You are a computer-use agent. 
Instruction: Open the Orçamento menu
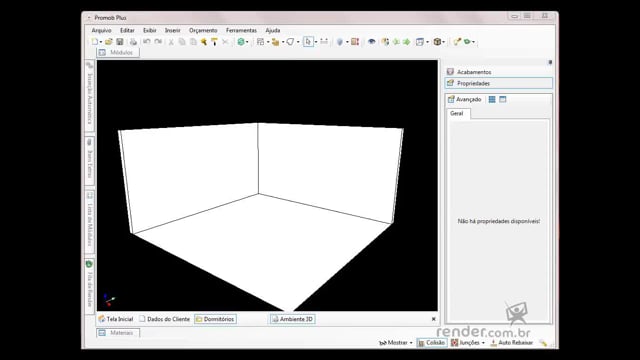click(x=203, y=30)
